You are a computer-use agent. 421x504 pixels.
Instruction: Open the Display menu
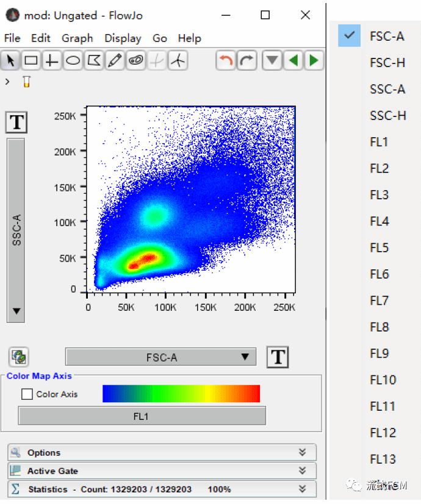click(123, 38)
